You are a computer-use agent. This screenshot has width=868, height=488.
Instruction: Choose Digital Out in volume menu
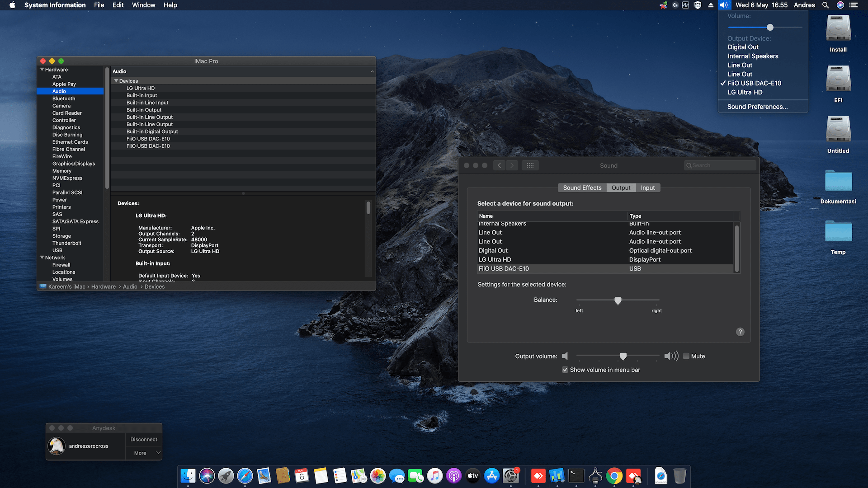click(763, 47)
